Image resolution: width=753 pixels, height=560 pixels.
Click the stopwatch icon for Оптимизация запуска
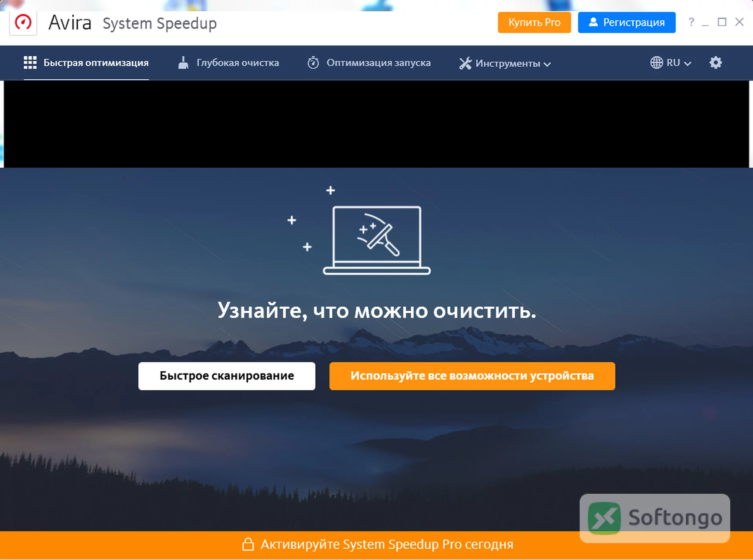[313, 63]
